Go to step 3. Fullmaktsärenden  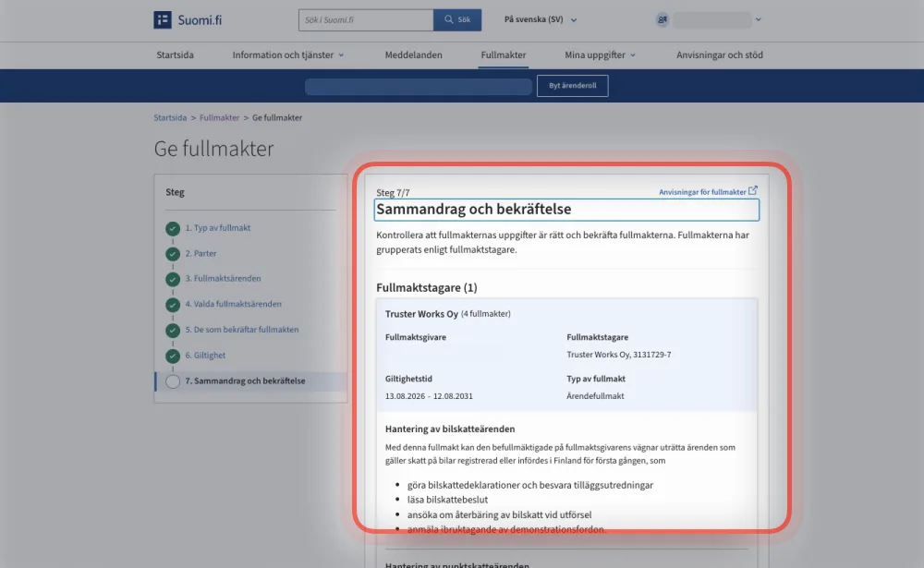click(x=223, y=279)
